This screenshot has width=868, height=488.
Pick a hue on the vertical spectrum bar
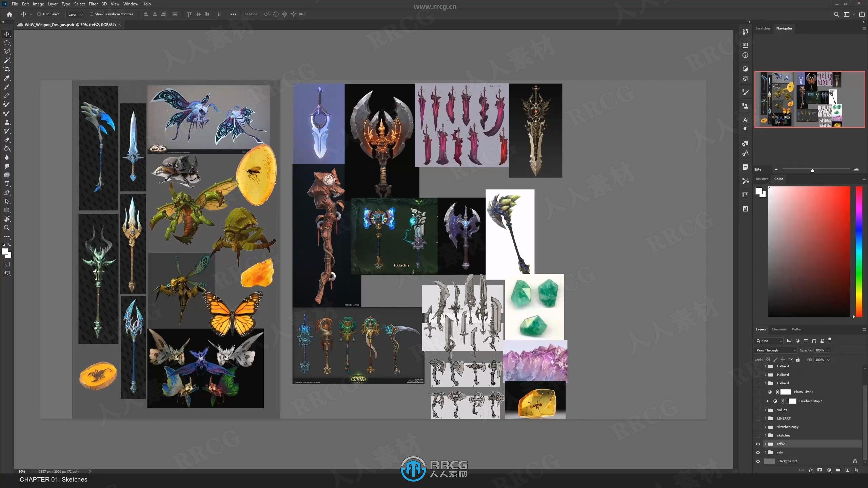point(859,251)
